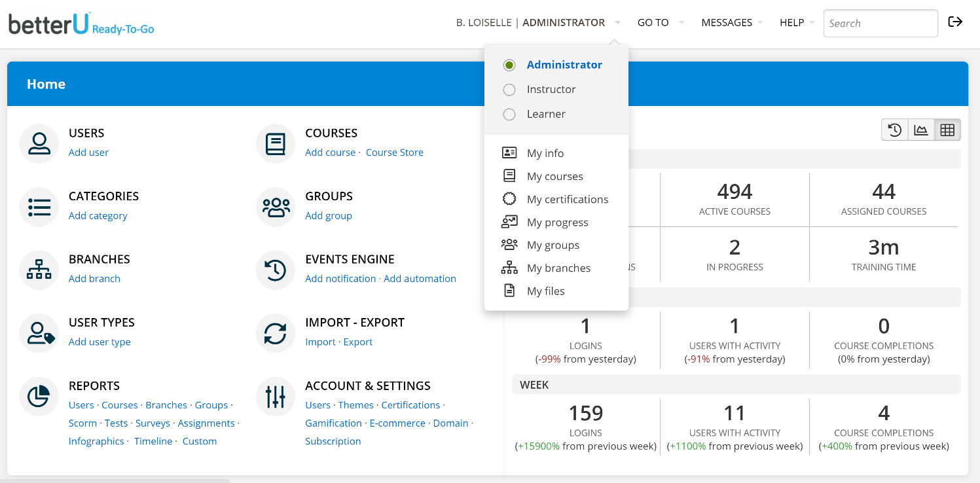Expand the Help dropdown
The height and width of the screenshot is (483, 980).
[796, 23]
